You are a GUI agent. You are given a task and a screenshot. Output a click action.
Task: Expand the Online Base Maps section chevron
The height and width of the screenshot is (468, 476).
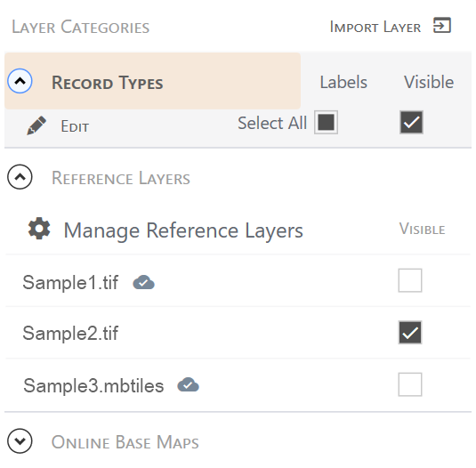point(20,441)
